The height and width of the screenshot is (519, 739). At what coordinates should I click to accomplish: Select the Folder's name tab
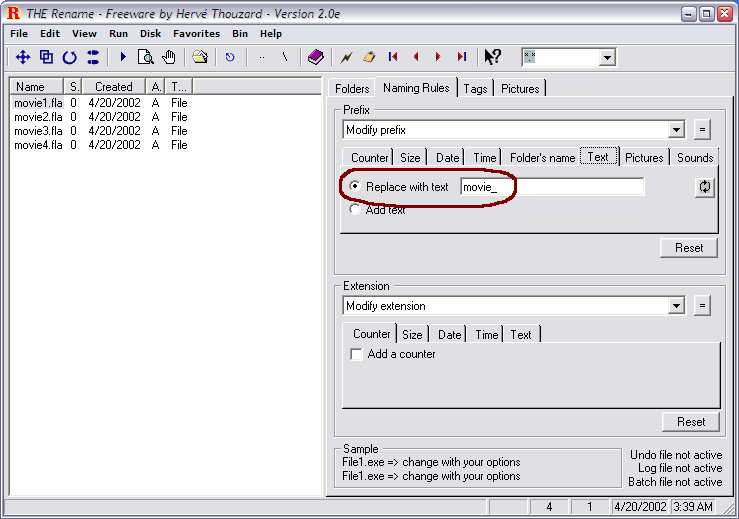(x=542, y=158)
